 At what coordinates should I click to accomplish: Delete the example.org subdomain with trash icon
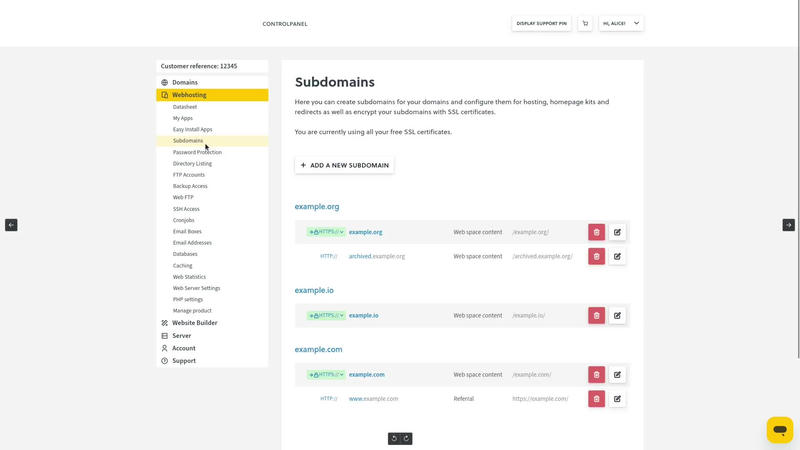[x=596, y=232]
